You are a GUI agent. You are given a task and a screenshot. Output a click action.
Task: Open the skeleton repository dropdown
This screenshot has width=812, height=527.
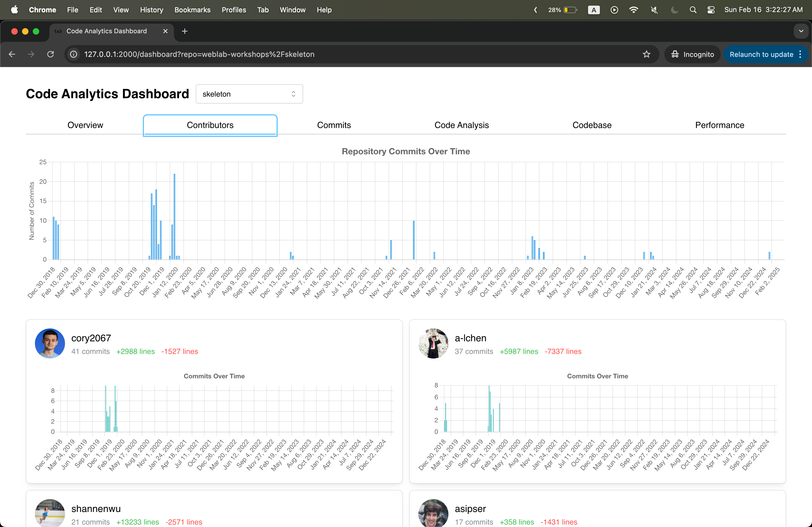[249, 94]
